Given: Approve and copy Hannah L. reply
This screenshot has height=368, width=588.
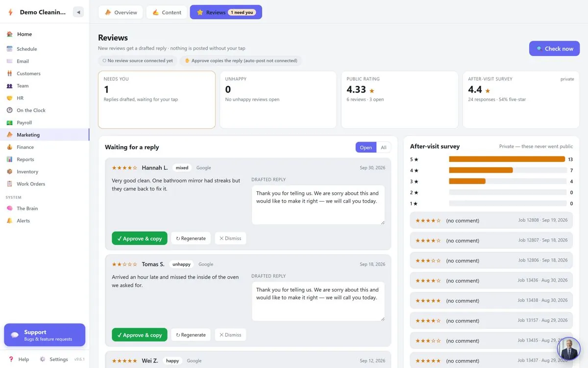Looking at the screenshot, I should [140, 238].
